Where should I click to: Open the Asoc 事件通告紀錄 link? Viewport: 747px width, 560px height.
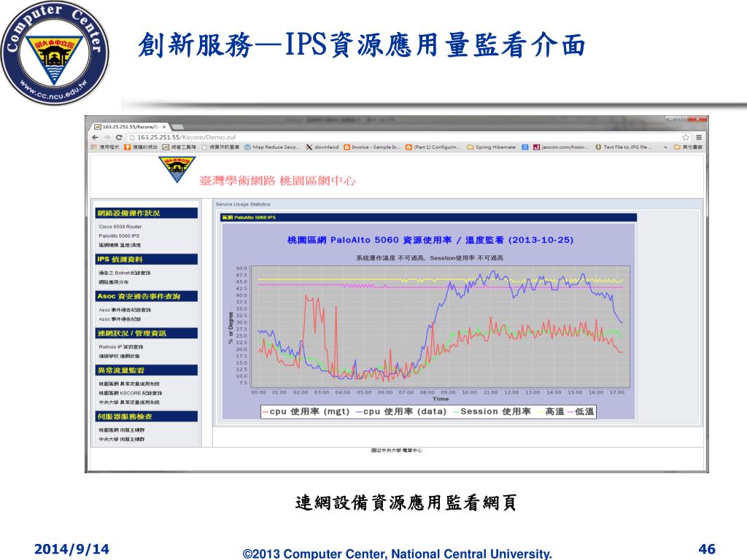[120, 319]
